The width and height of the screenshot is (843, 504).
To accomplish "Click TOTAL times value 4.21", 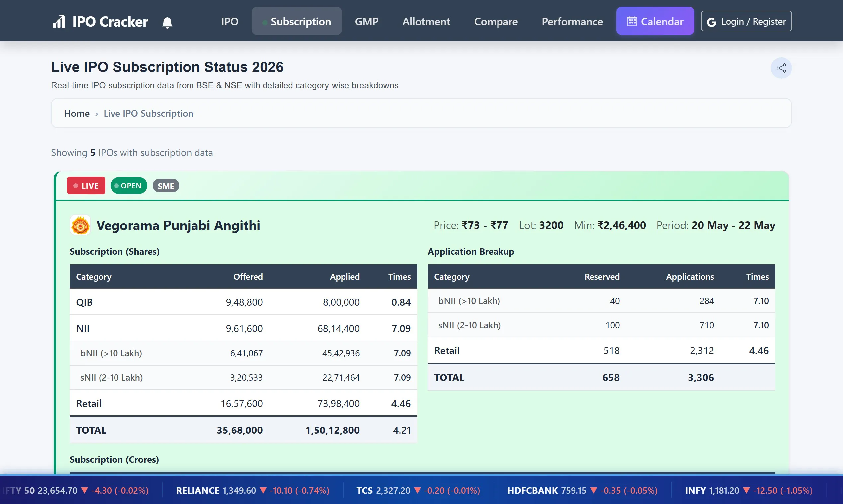I will tap(402, 430).
